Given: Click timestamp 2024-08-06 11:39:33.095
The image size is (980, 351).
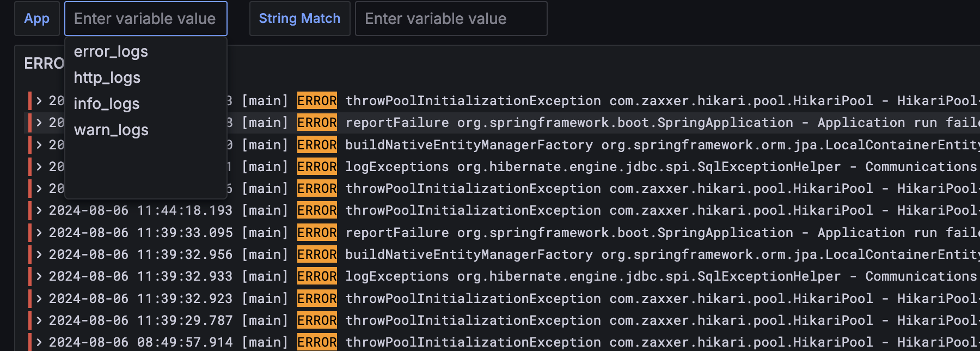Looking at the screenshot, I should (x=140, y=233).
